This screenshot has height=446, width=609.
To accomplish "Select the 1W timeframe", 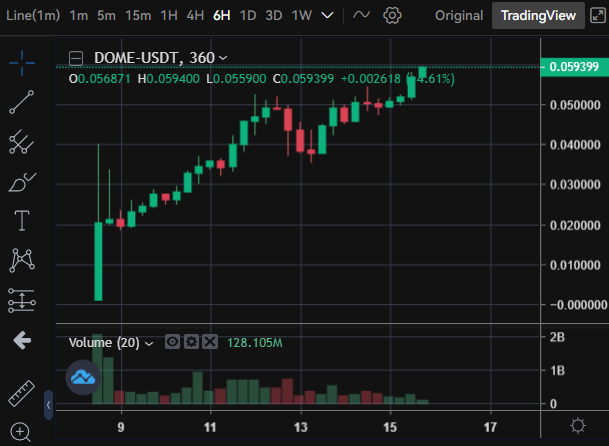I will point(302,16).
